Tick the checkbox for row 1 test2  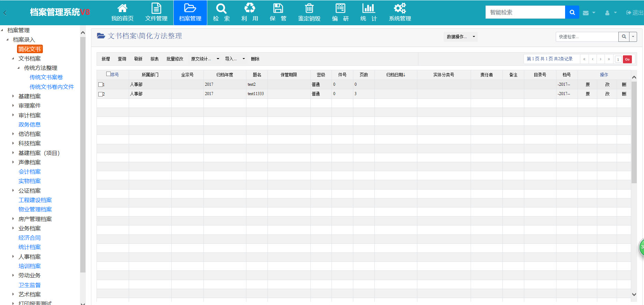(x=100, y=84)
